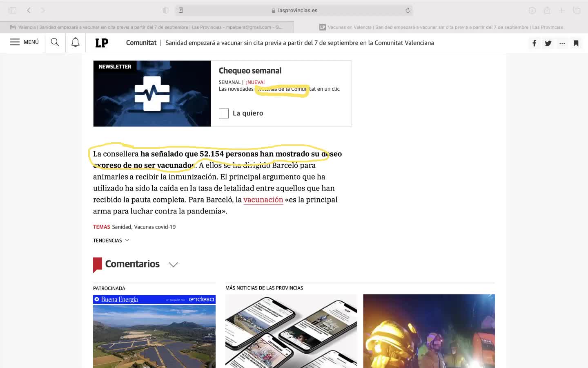
Task: Open the Comunitat section link
Action: (141, 43)
